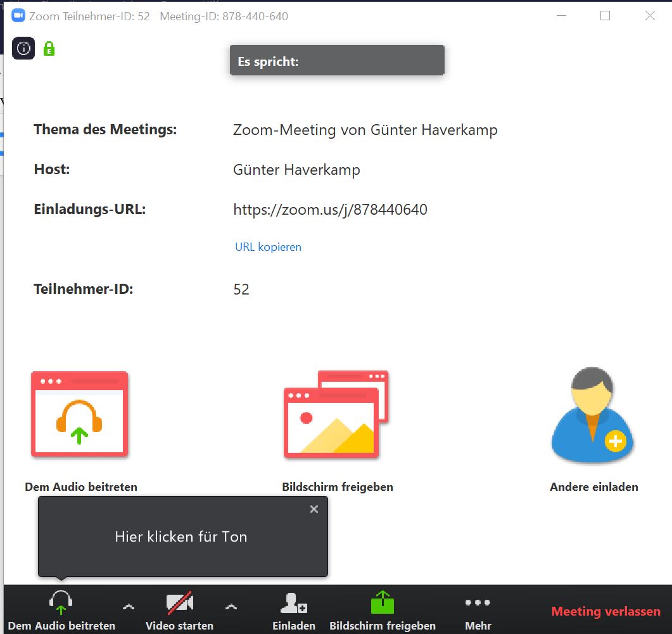Maximize the Zoom window
The image size is (672, 634).
tap(605, 16)
